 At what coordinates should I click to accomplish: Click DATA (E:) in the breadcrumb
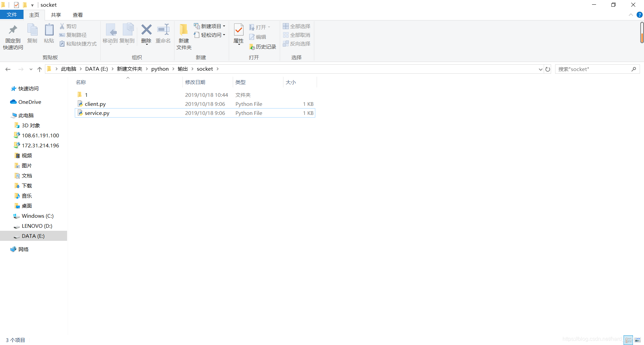(x=97, y=69)
